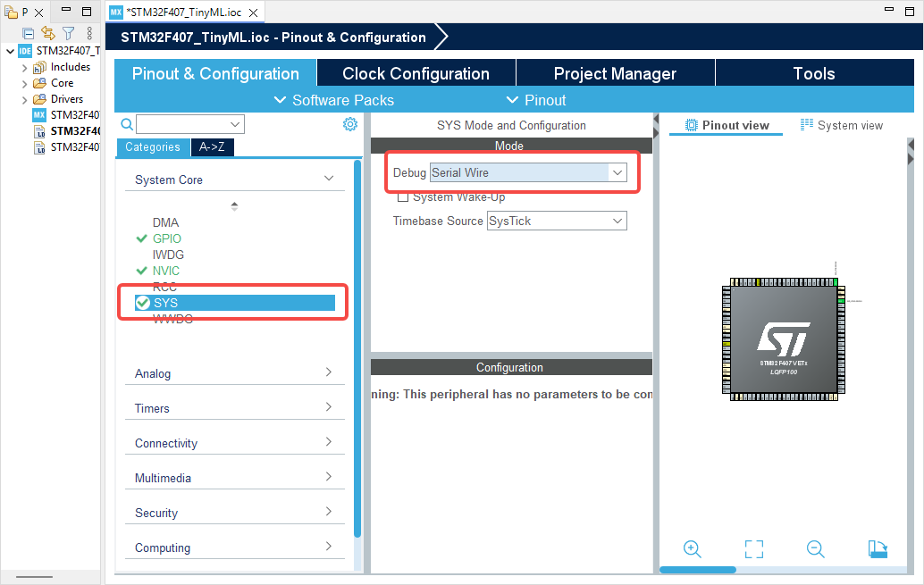Click the export pinout icon
Screen dimensions: 924x585
pos(878,549)
